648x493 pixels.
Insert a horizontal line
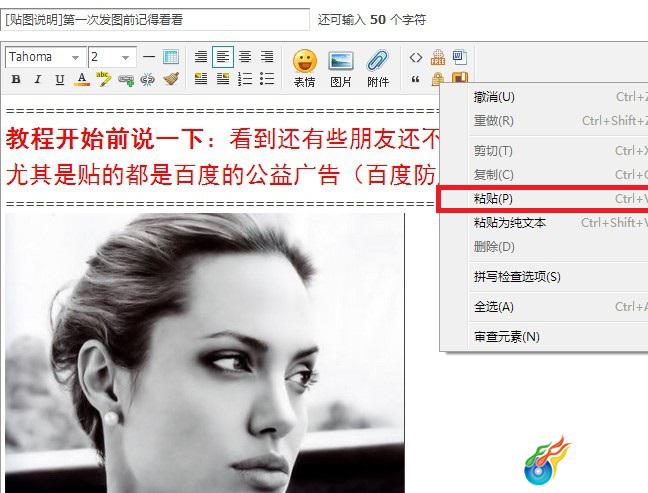coord(149,57)
